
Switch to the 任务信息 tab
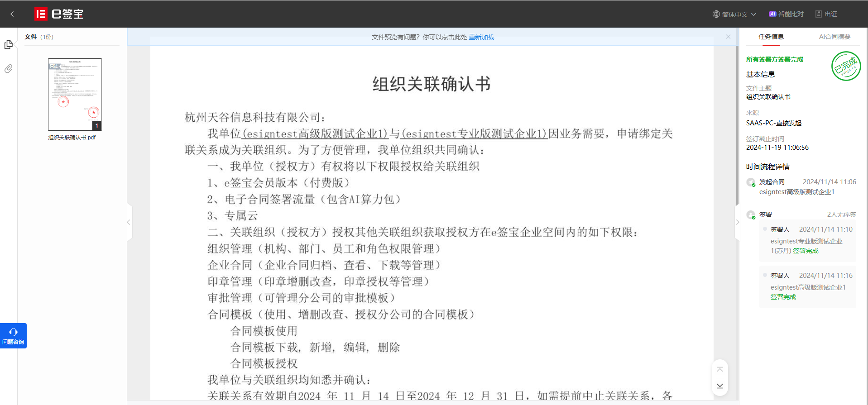click(x=771, y=37)
